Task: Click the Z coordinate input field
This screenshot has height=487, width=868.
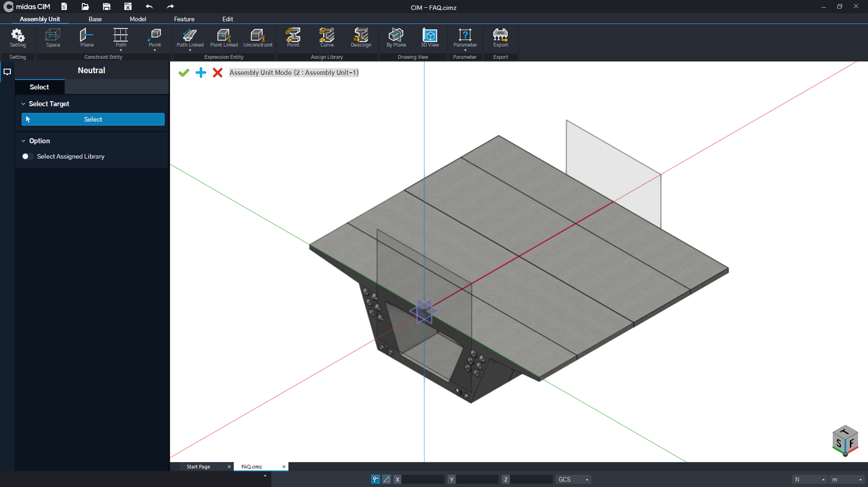Action: point(531,479)
